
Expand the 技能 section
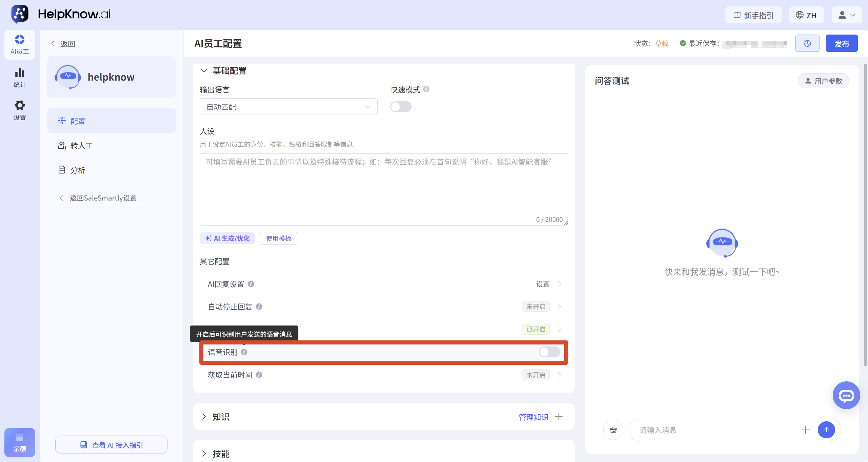point(204,454)
